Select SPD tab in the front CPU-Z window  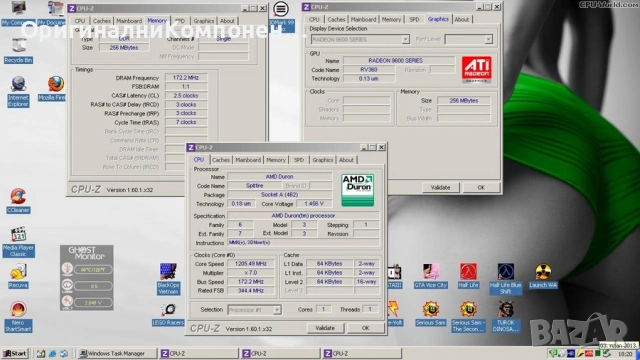299,160
